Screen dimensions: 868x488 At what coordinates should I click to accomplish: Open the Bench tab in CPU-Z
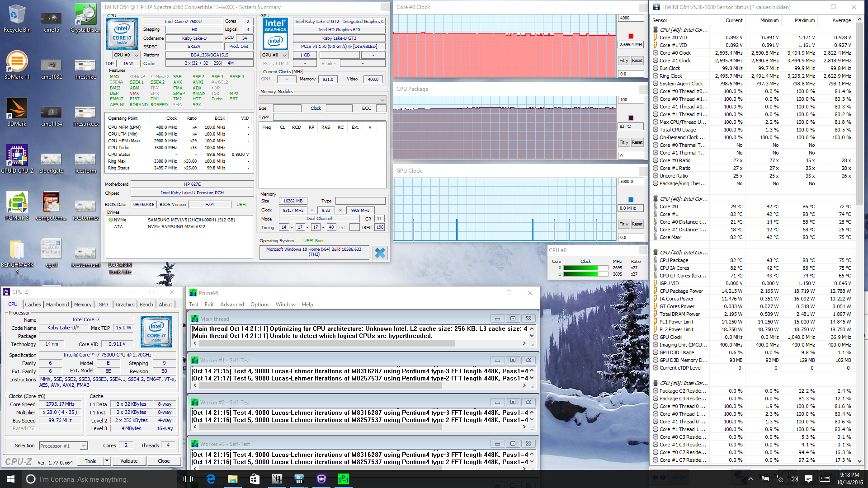146,305
